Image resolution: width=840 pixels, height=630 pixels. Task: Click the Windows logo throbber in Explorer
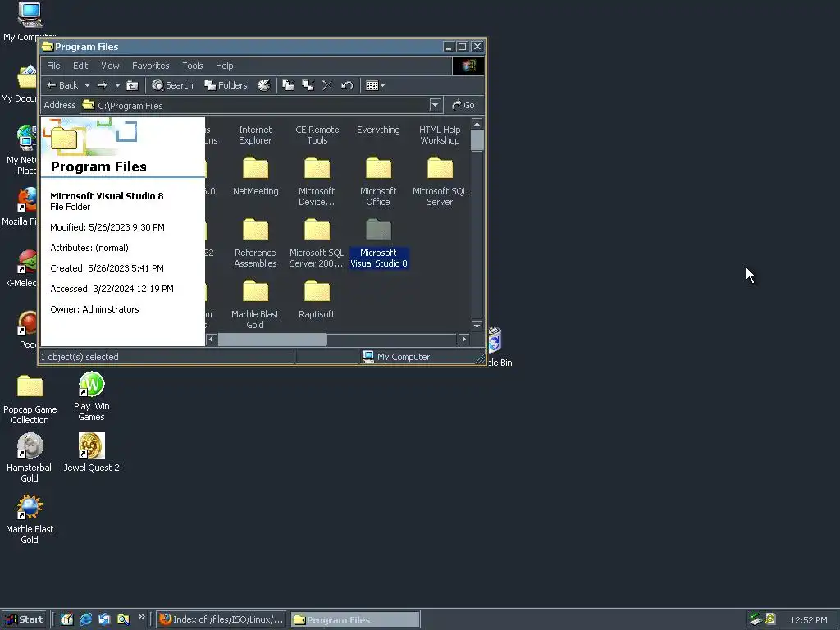(x=468, y=66)
